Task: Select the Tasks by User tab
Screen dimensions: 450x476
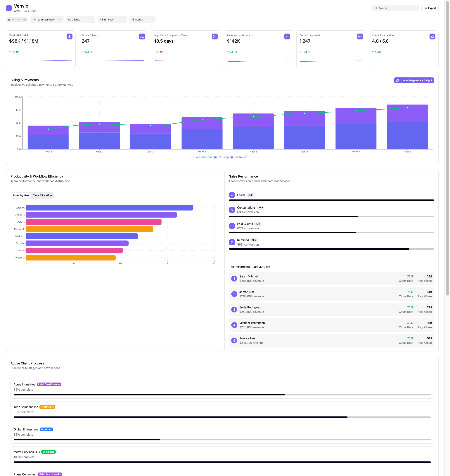Action: 21,195
